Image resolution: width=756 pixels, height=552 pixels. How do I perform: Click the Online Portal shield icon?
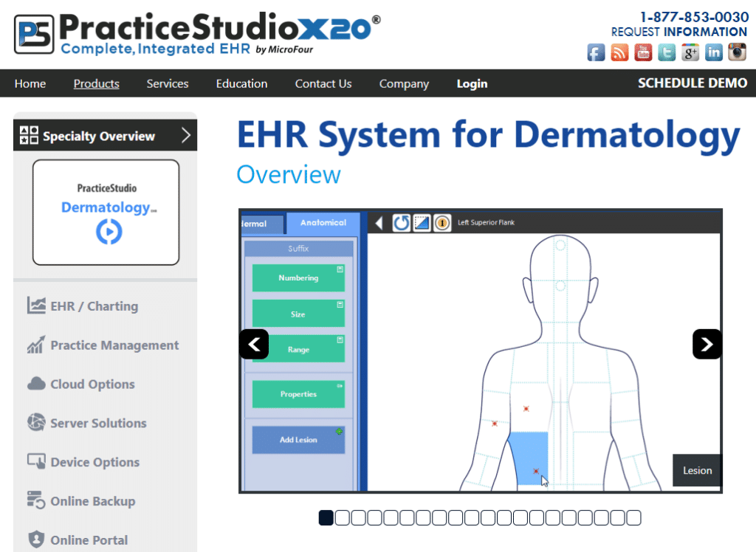[x=36, y=539]
